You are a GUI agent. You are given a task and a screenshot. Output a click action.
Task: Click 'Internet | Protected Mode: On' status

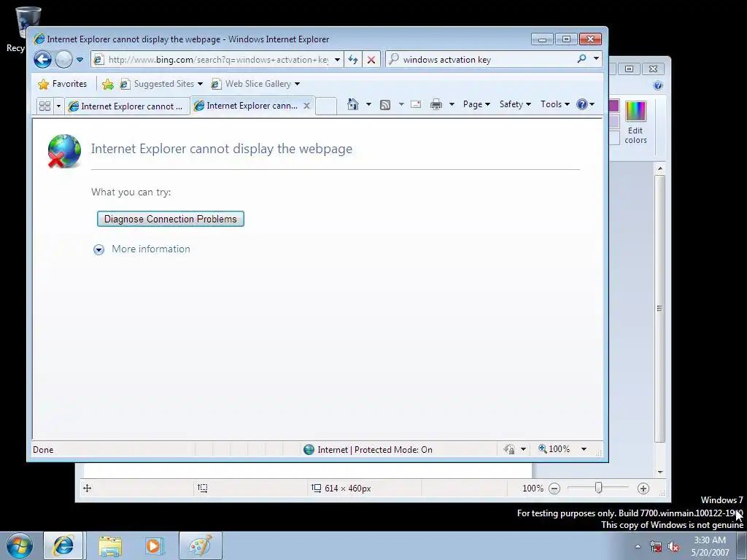click(368, 449)
